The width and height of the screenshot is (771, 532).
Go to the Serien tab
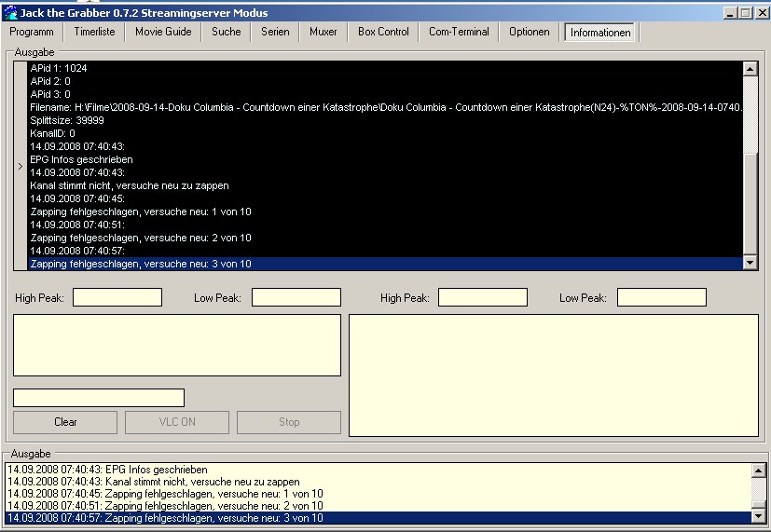274,32
